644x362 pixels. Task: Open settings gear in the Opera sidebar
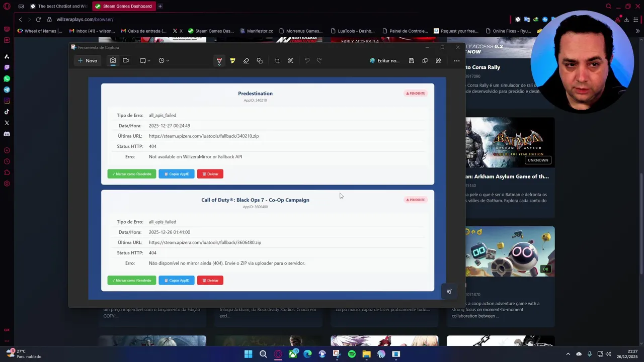point(7,184)
